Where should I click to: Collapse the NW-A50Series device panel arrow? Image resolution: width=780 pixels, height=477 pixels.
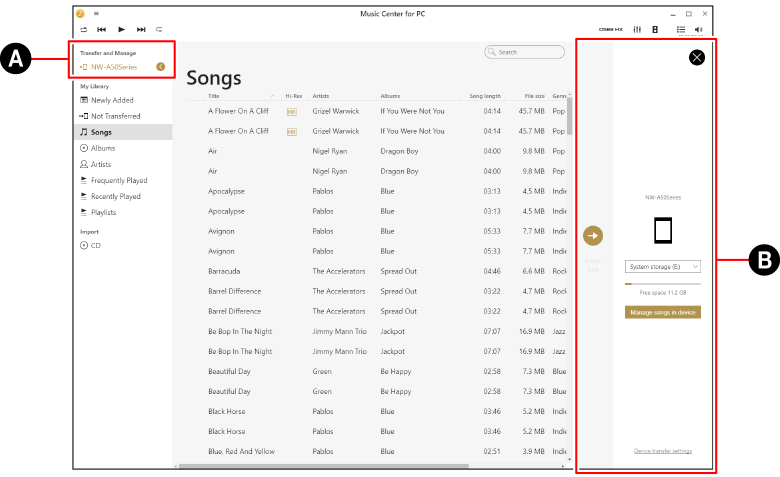click(161, 67)
